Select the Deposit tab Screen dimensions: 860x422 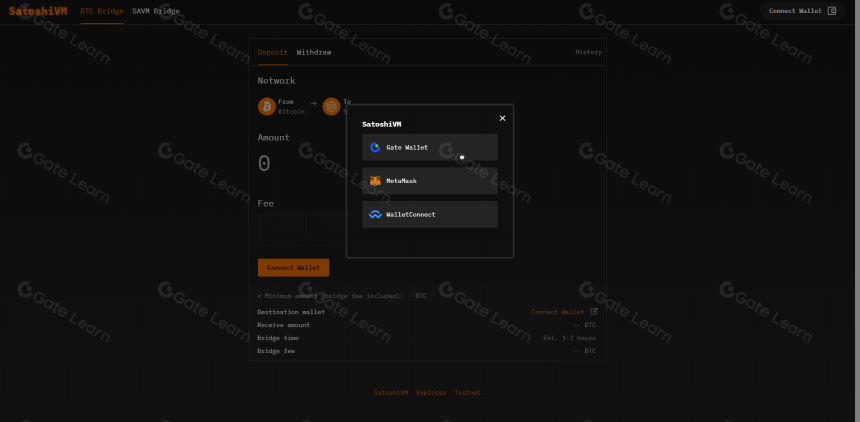click(273, 52)
